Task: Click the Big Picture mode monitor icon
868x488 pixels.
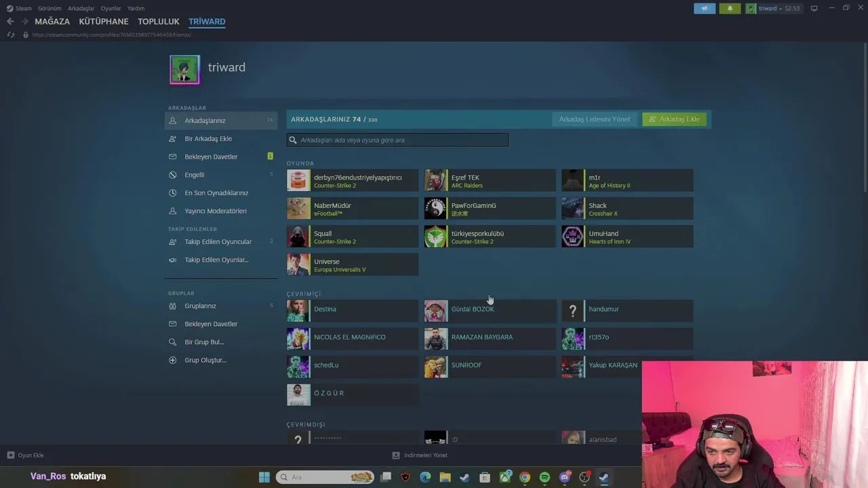Action: tap(814, 8)
